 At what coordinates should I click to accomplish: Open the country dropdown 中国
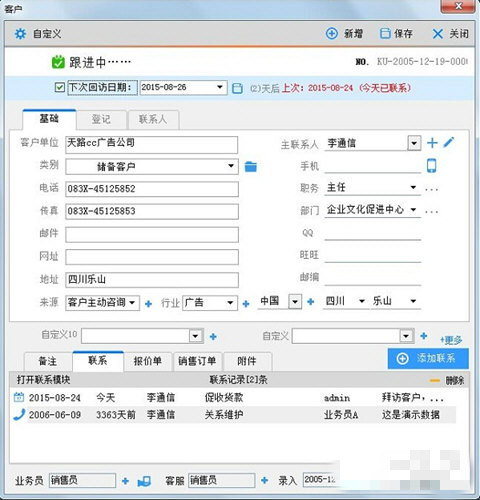coord(295,302)
